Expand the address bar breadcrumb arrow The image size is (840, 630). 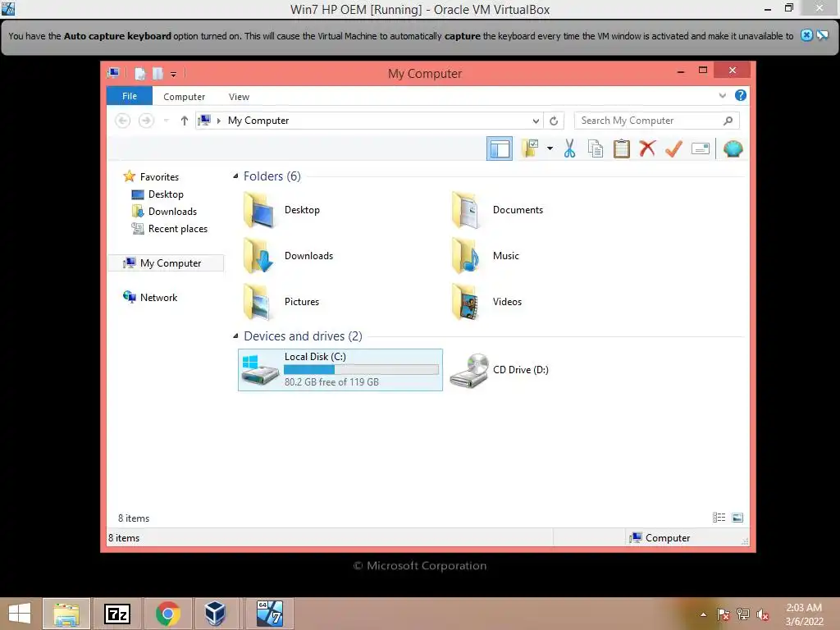(218, 121)
